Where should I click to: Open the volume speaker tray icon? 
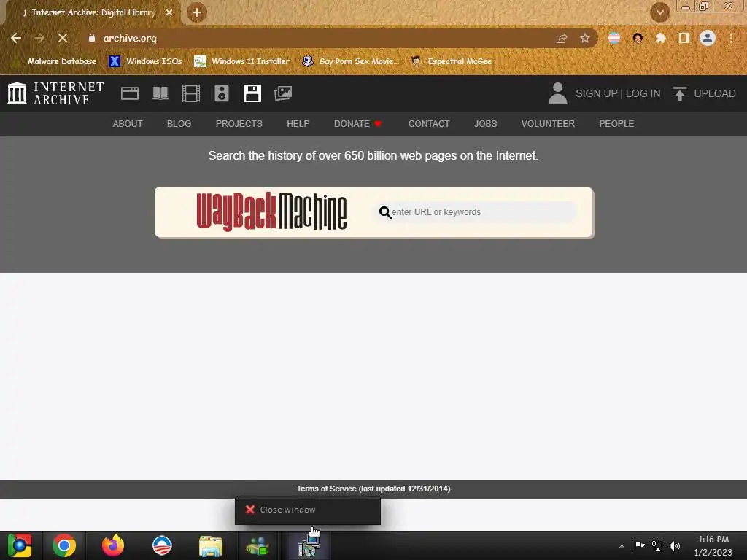[675, 545]
